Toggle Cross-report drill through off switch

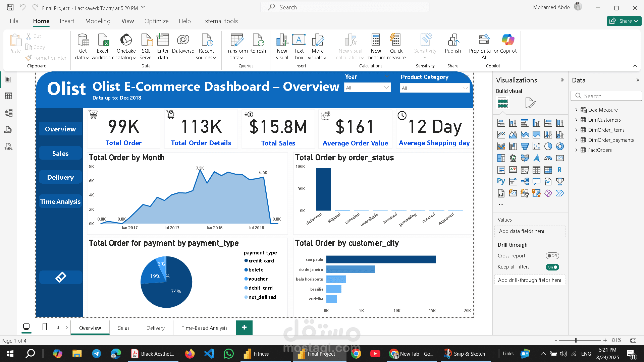pos(552,256)
